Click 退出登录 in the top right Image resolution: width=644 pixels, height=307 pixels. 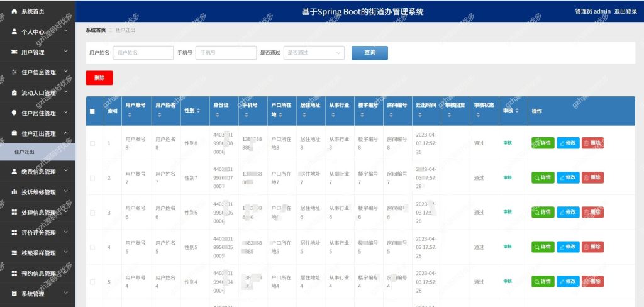click(626, 11)
